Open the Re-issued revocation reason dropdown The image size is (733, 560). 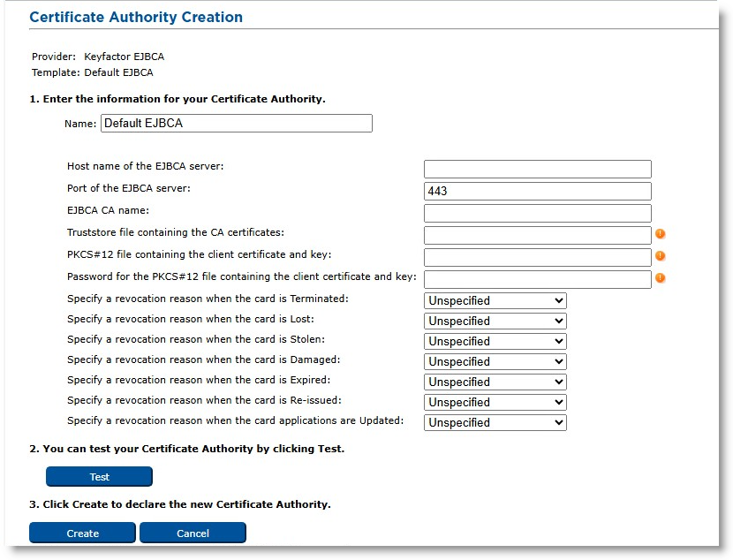click(495, 402)
